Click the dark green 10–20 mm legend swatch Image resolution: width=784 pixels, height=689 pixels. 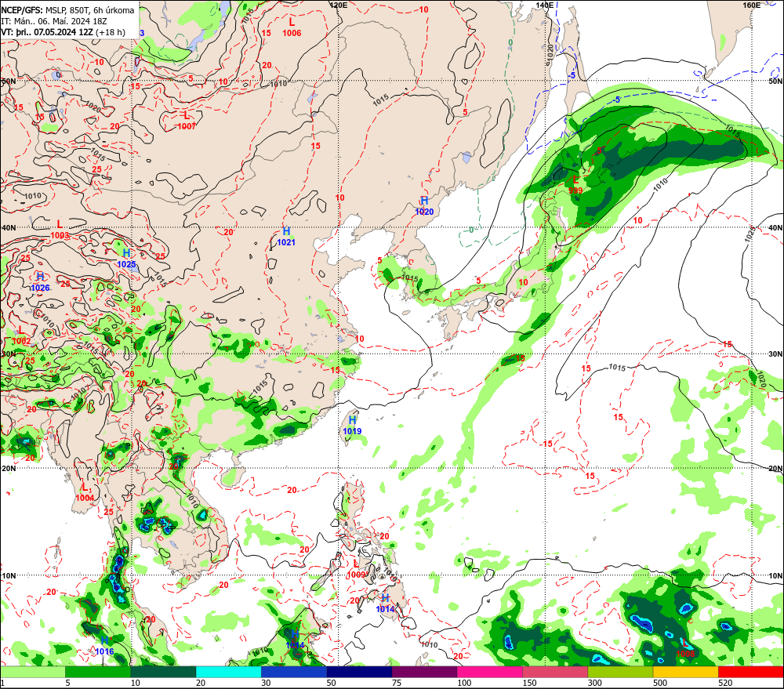164,672
